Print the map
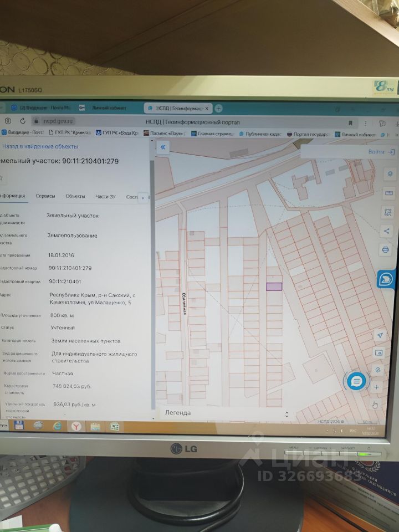This screenshot has width=399, height=532. pyautogui.click(x=385, y=250)
